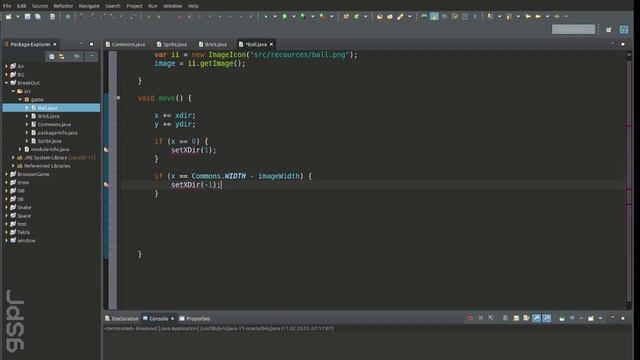Switch to Commons.java editor tab
The width and height of the screenshot is (640, 360).
point(125,44)
